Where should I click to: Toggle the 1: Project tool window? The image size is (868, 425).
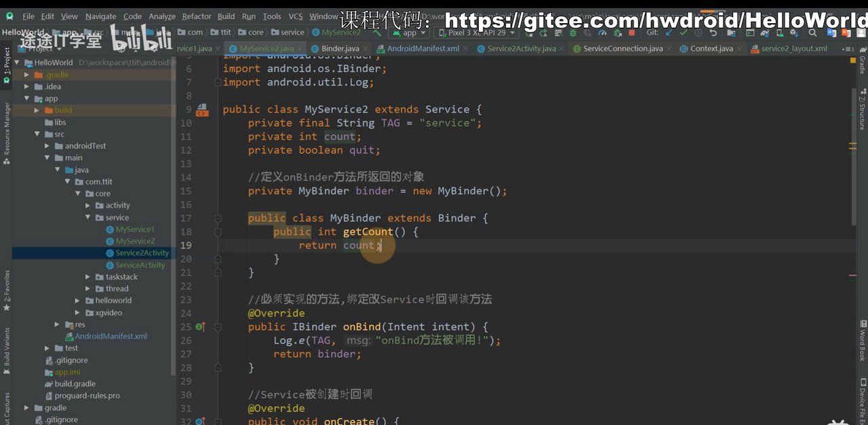pos(7,64)
